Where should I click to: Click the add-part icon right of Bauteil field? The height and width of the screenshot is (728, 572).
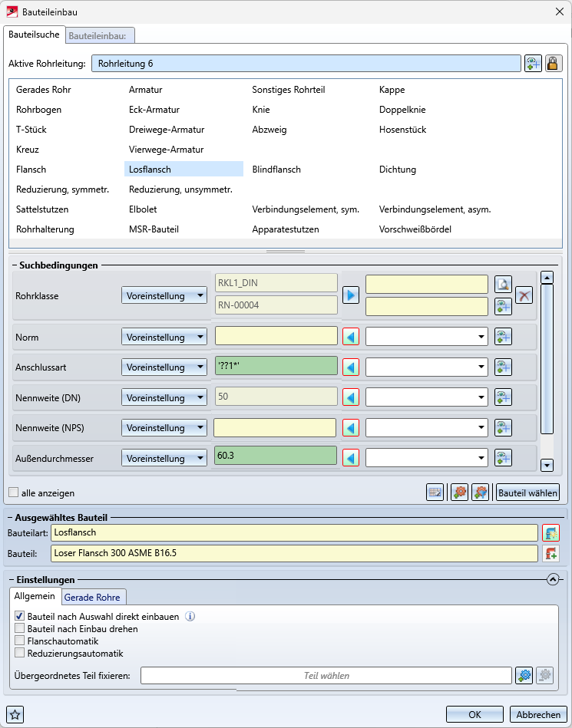coord(551,553)
